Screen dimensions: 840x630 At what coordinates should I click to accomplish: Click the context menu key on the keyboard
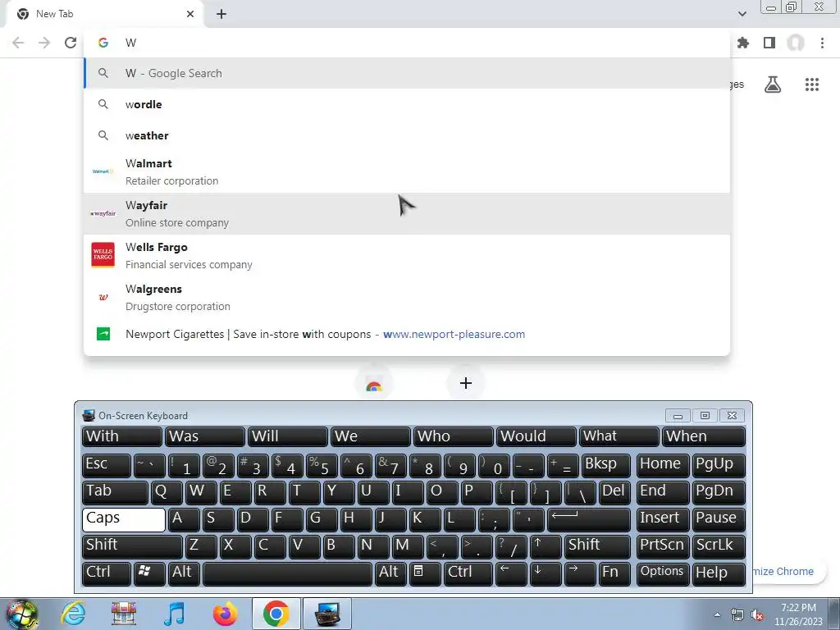[426, 573]
